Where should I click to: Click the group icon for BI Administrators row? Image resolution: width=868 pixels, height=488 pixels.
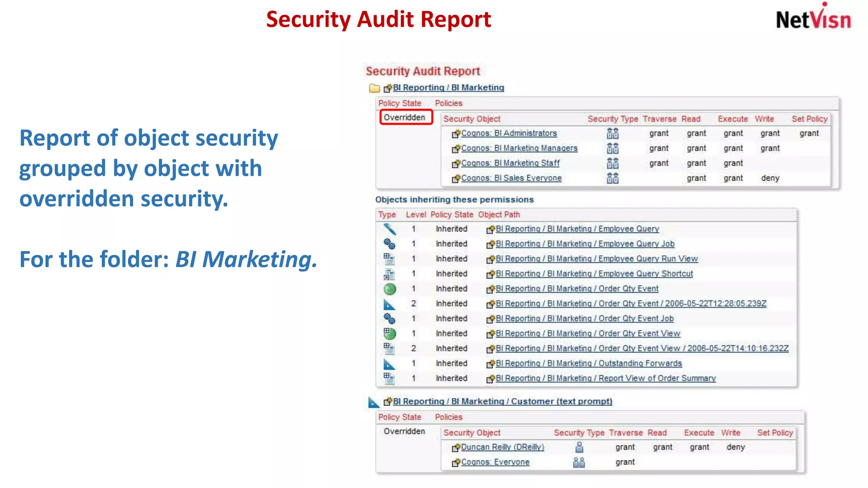(612, 133)
